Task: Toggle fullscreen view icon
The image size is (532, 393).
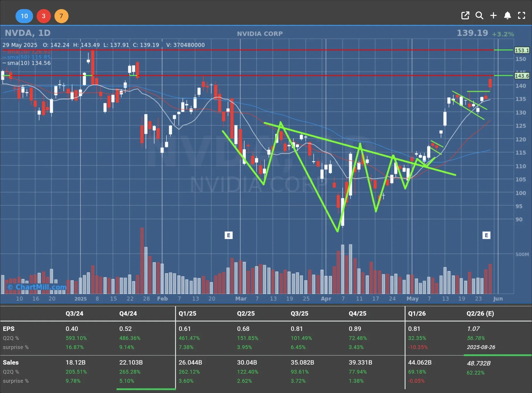Action: pyautogui.click(x=521, y=16)
